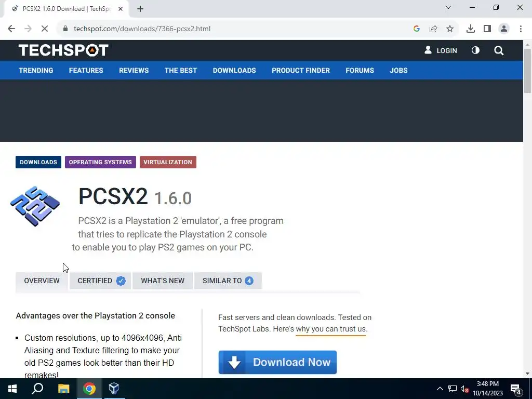This screenshot has width=532, height=399.
Task: Click Chrome icon in taskbar
Action: (89, 389)
